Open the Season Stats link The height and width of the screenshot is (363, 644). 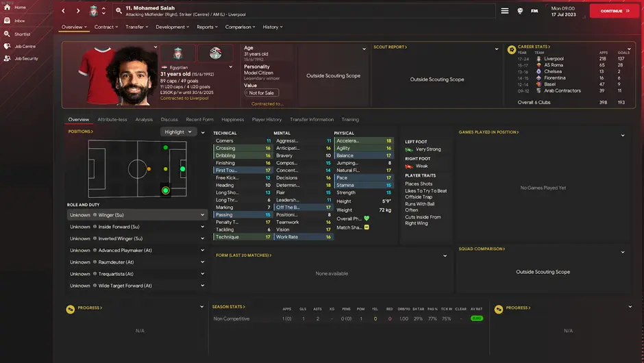click(228, 307)
